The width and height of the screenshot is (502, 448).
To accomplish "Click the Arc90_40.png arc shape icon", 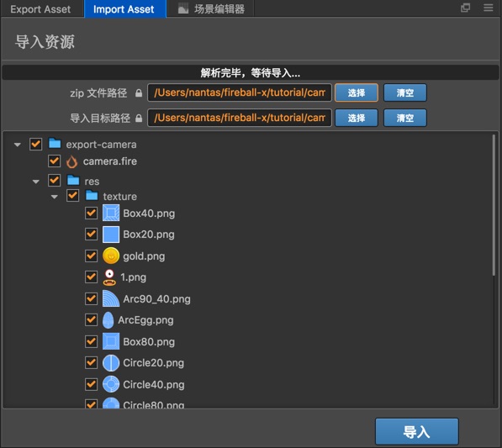I will pyautogui.click(x=111, y=299).
